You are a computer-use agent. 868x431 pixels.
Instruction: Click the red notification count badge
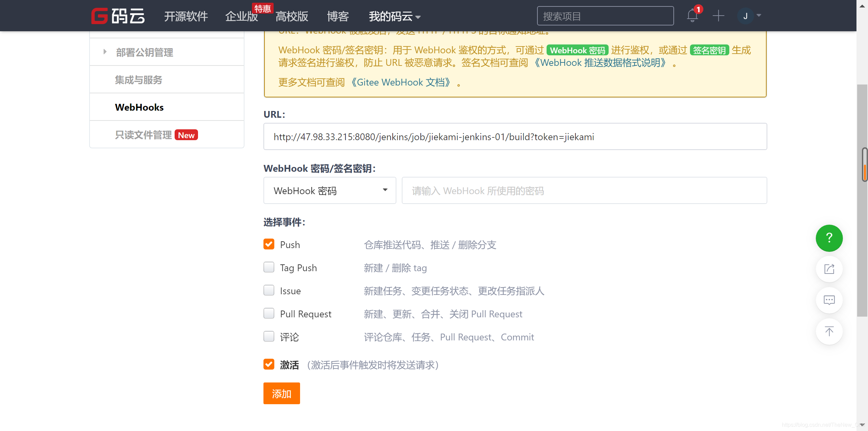[698, 9]
